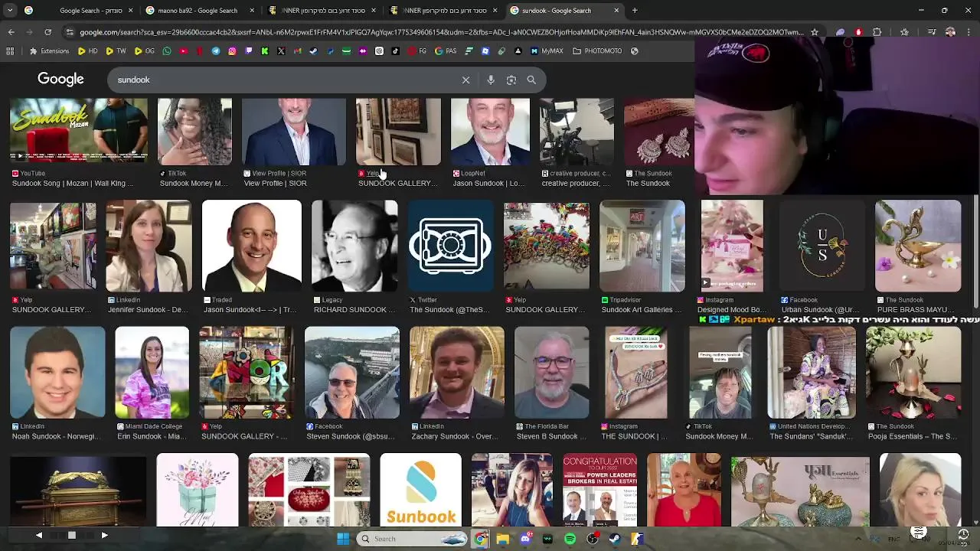Click the red ad-blocker extension icon
The height and width of the screenshot is (551, 980).
coord(858,32)
